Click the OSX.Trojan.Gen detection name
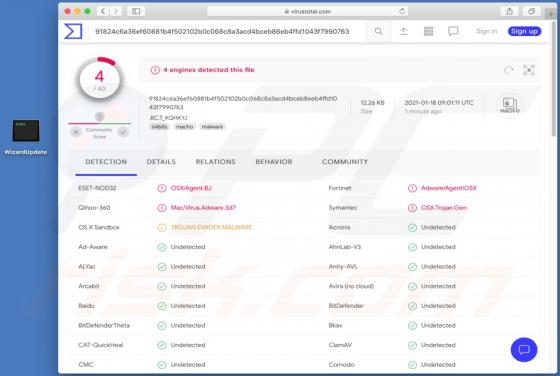 (444, 208)
